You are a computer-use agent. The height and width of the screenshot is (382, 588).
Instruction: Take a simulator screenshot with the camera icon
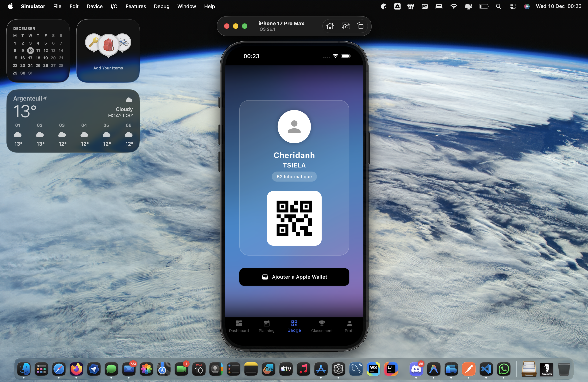pos(346,26)
